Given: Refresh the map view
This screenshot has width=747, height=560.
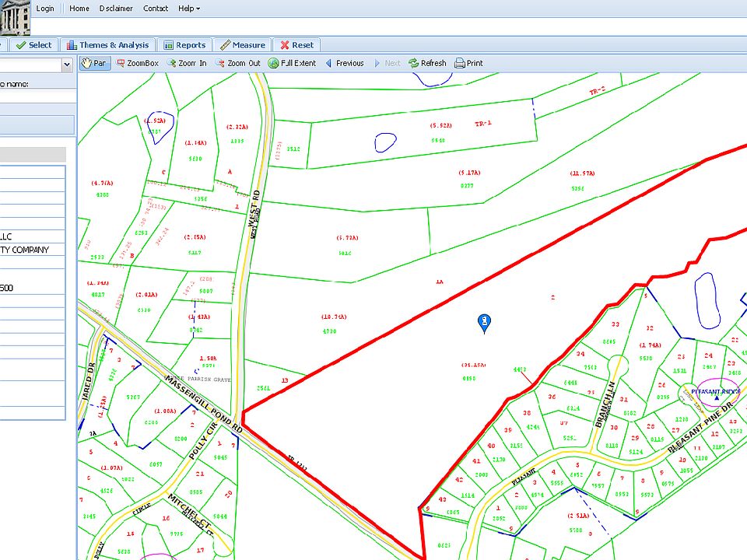Looking at the screenshot, I should (427, 63).
